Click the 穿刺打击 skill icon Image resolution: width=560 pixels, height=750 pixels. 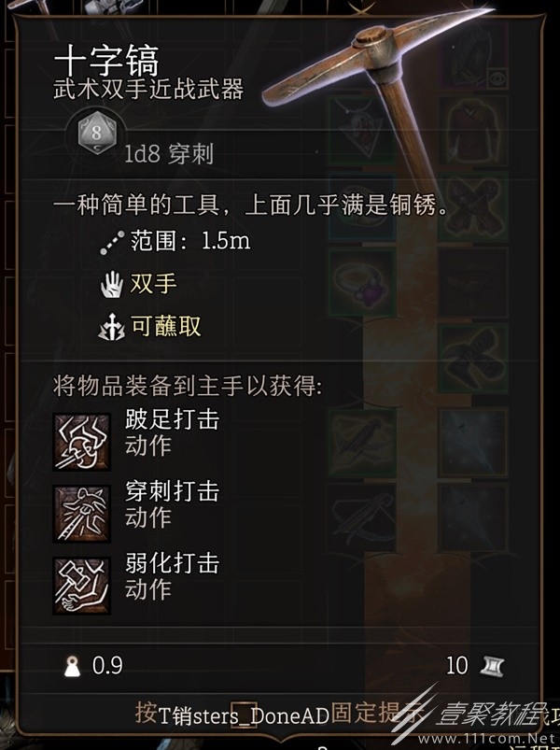(82, 514)
